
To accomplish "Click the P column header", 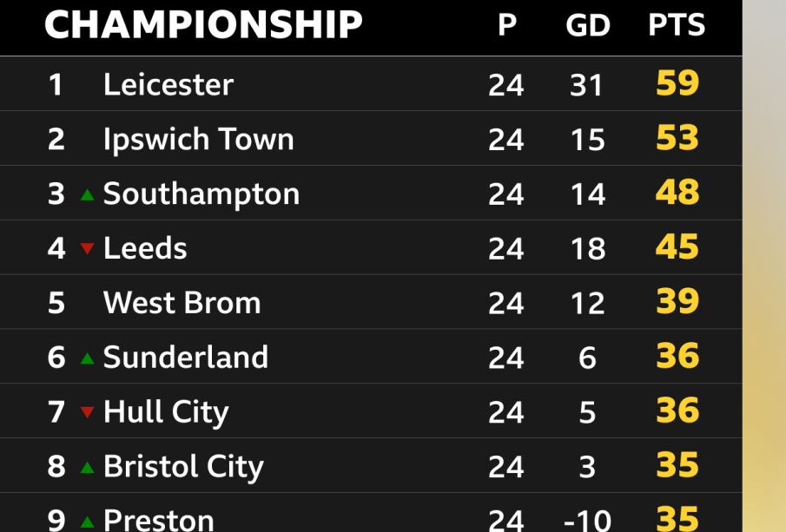I will click(x=506, y=26).
